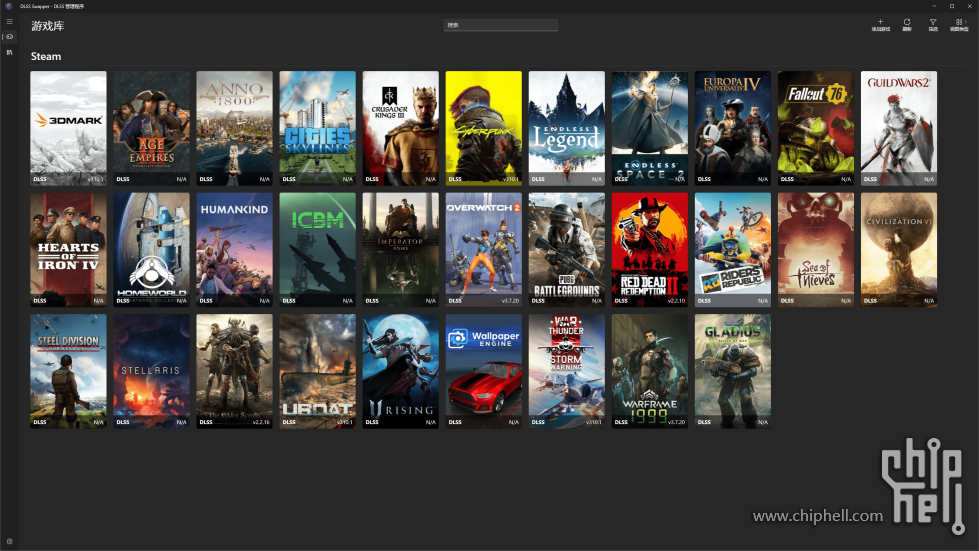The image size is (979, 551).
Task: Open the Civilization VI card
Action: pyautogui.click(x=898, y=250)
